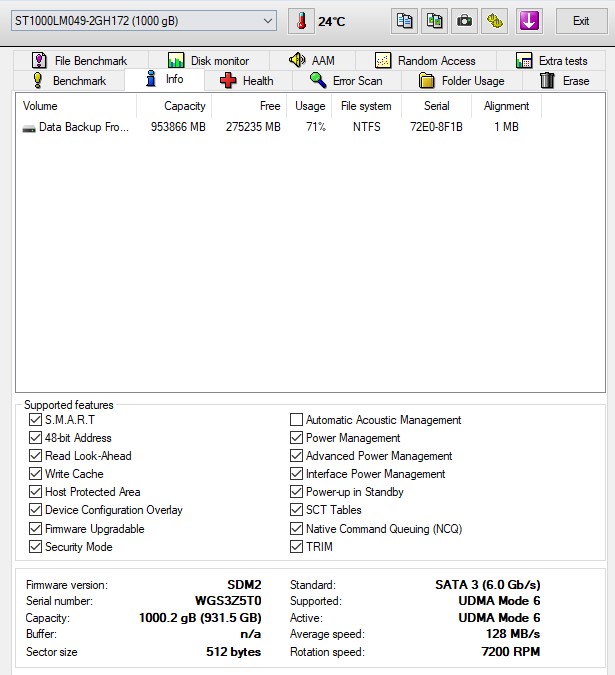Select the AAM tab
This screenshot has height=675, width=615.
tap(312, 60)
